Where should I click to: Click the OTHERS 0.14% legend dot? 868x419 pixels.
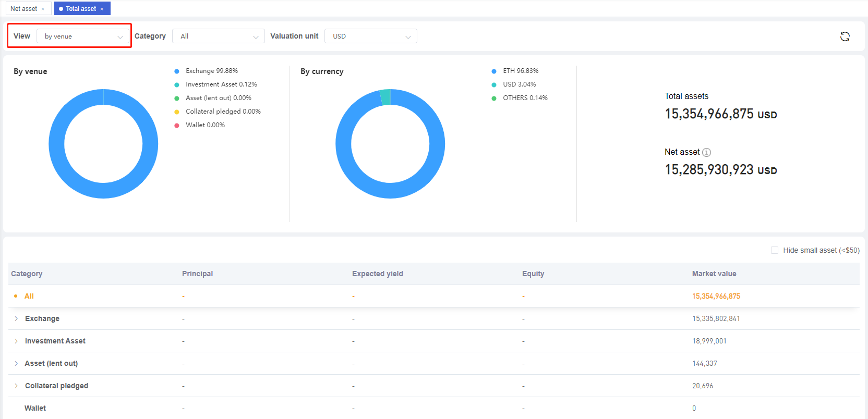click(494, 98)
